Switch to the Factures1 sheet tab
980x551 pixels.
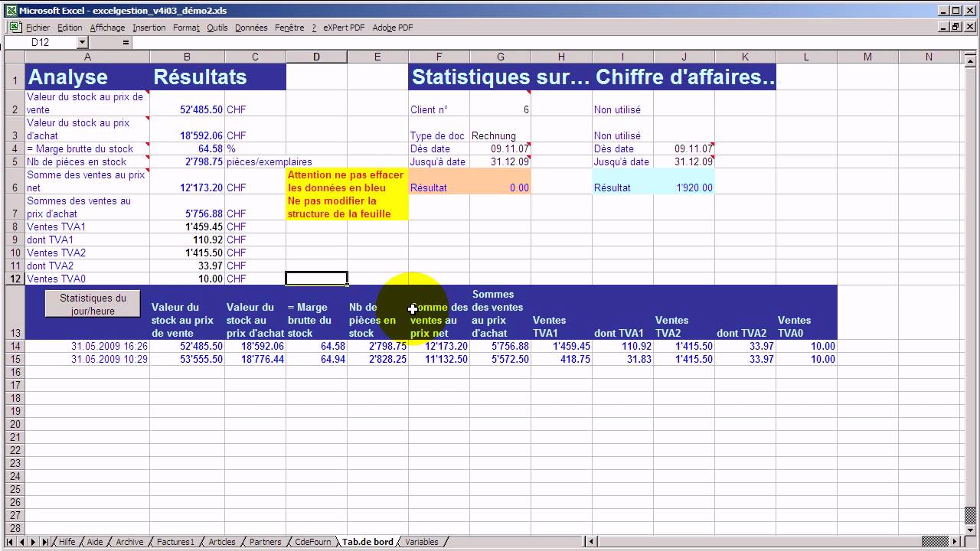[175, 542]
